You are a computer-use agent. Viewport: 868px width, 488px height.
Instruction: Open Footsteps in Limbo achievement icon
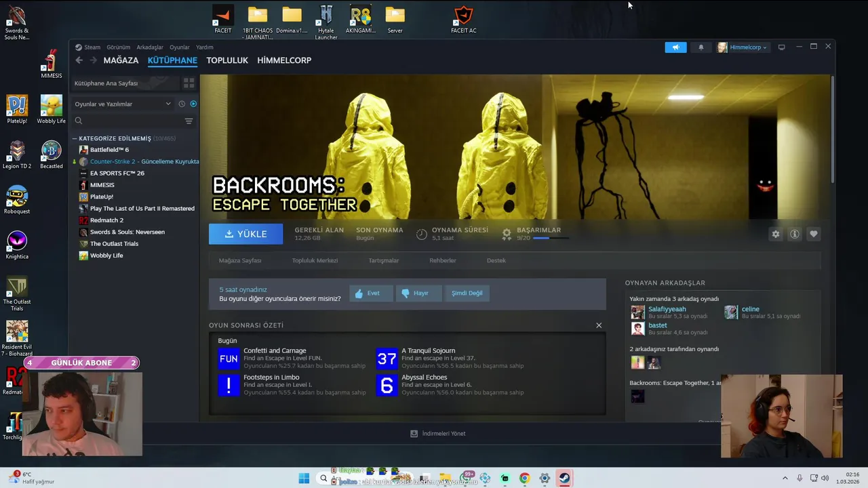tap(229, 385)
